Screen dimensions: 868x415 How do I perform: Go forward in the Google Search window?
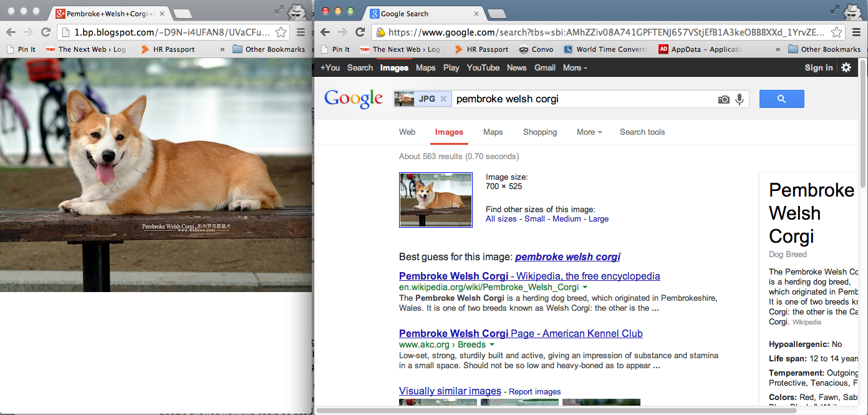[x=342, y=32]
